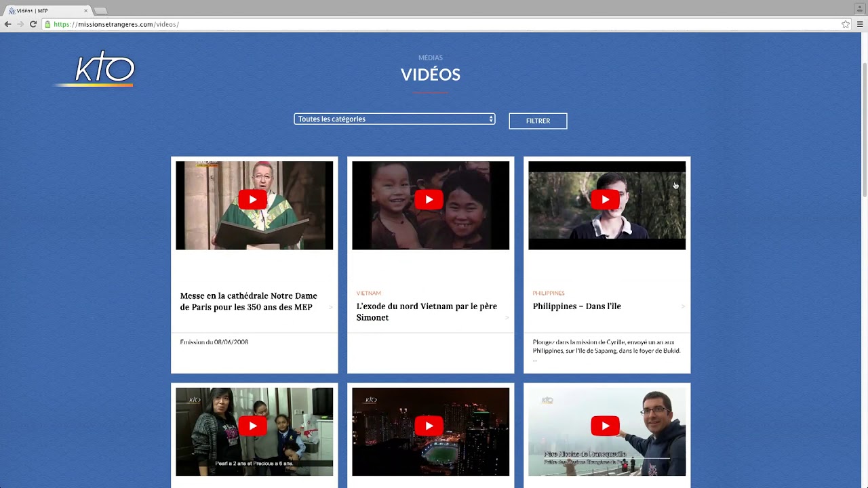Screen dimensions: 868x488
Task: Play the night stadium city video
Action: click(429, 426)
